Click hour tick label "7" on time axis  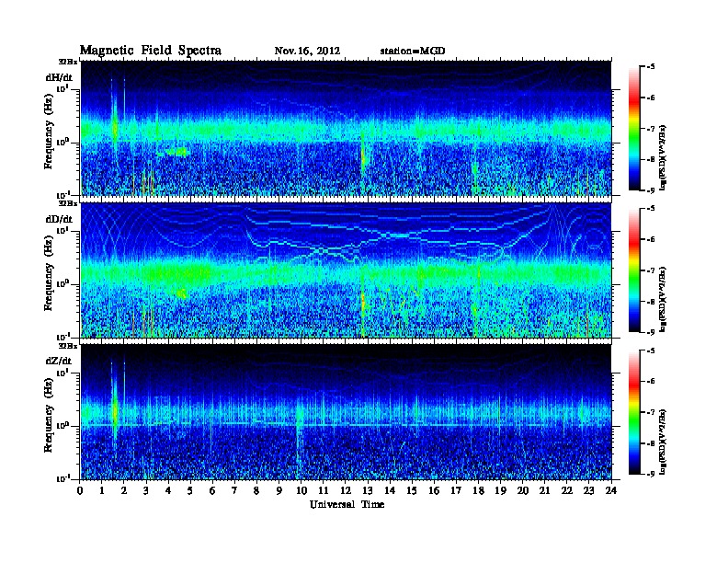click(235, 490)
